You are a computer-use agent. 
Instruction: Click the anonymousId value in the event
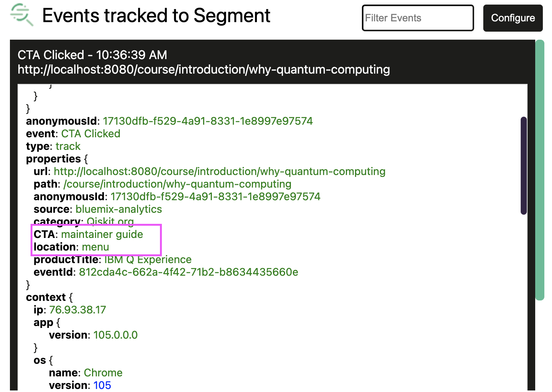[208, 121]
